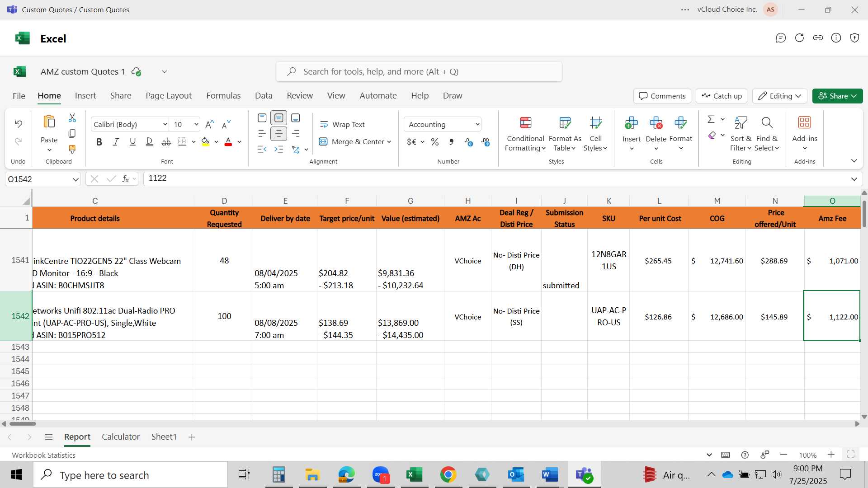The image size is (868, 488).
Task: Click the green Share button
Action: (837, 96)
